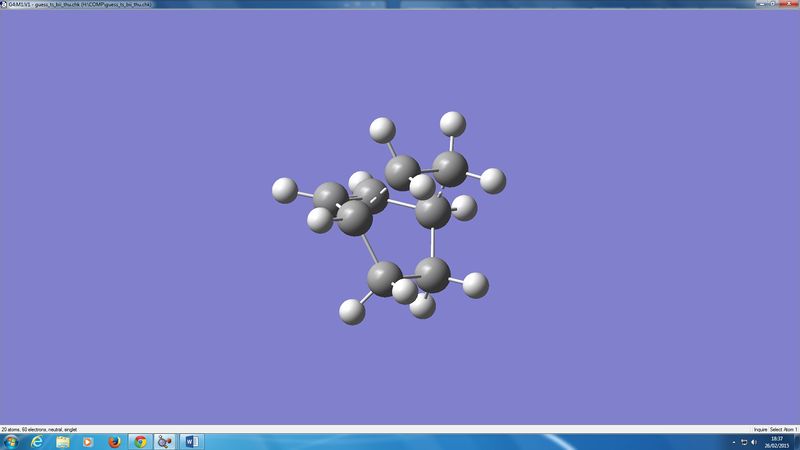Open the network status tray icon

click(744, 442)
